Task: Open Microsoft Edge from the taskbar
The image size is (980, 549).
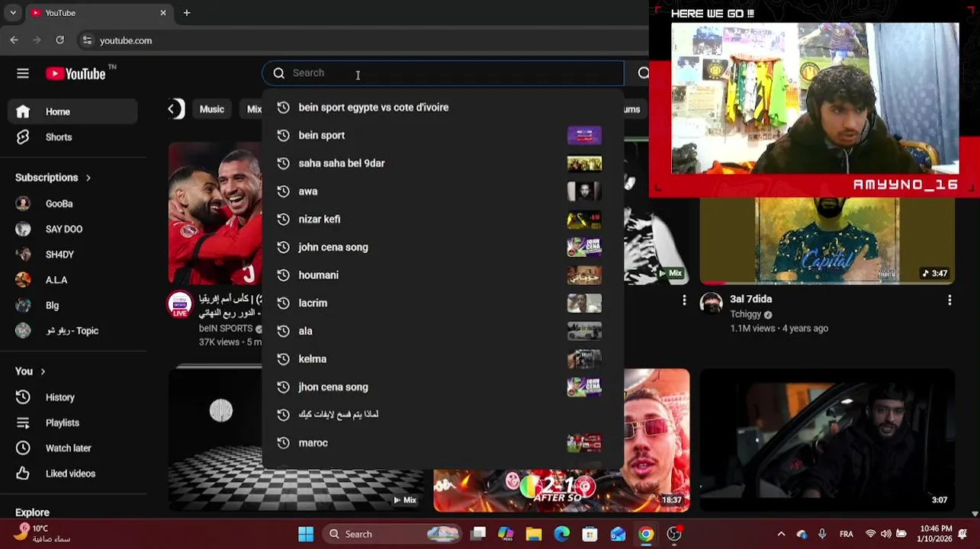Action: (x=561, y=535)
